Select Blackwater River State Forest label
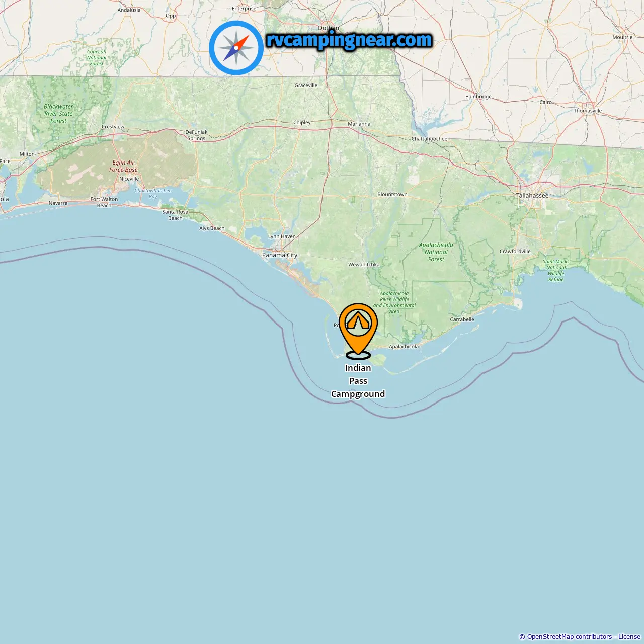This screenshot has height=644, width=644. 58,114
